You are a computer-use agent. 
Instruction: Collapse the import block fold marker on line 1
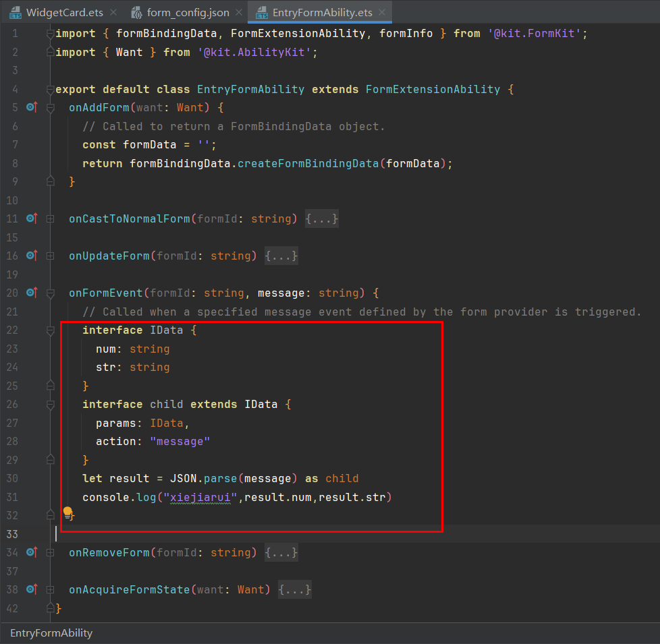[50, 33]
